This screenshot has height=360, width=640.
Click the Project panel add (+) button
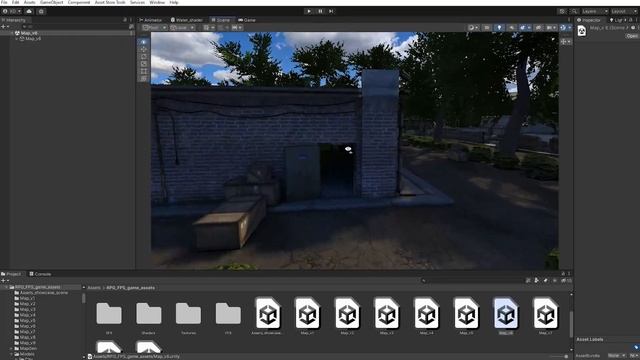5,280
